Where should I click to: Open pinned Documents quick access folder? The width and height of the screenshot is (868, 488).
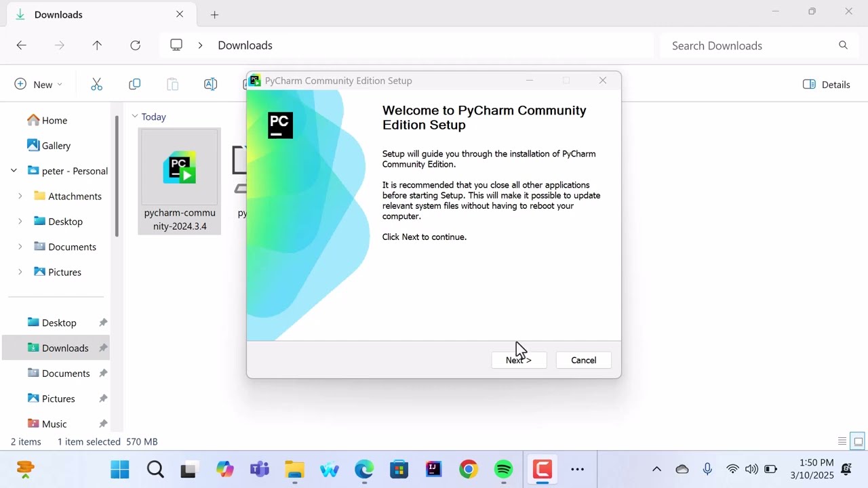coord(58,373)
